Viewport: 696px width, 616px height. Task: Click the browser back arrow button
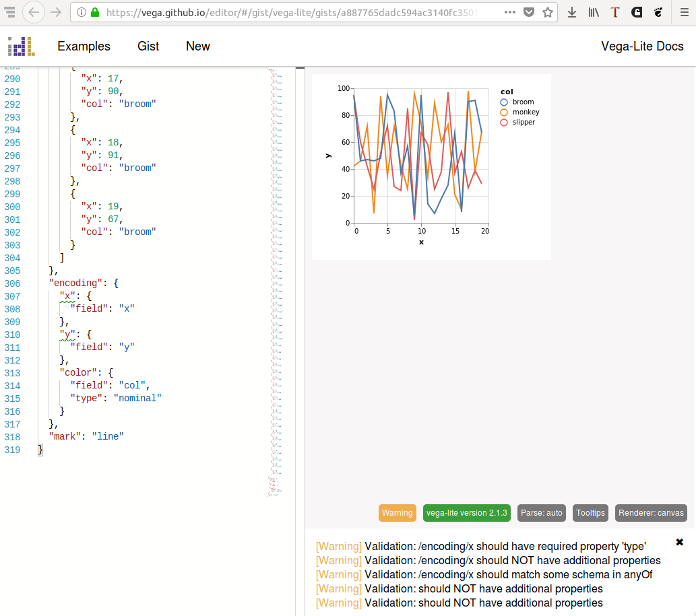pyautogui.click(x=33, y=12)
